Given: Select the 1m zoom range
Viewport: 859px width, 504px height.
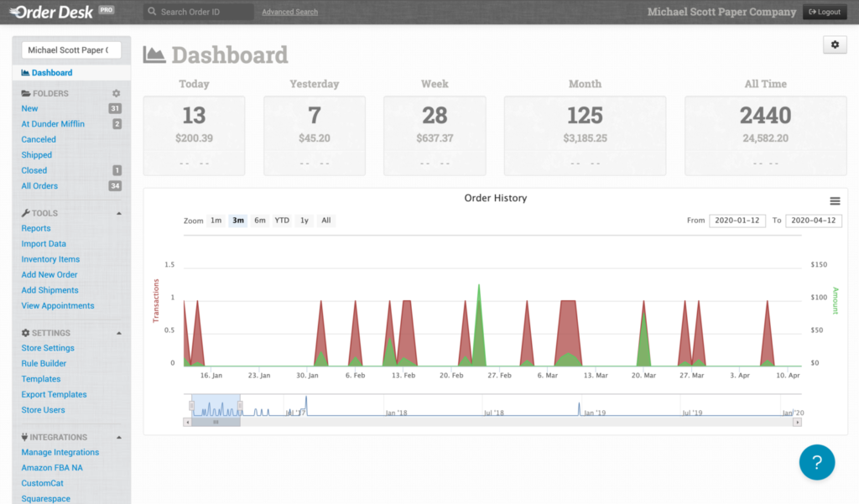Looking at the screenshot, I should (216, 221).
